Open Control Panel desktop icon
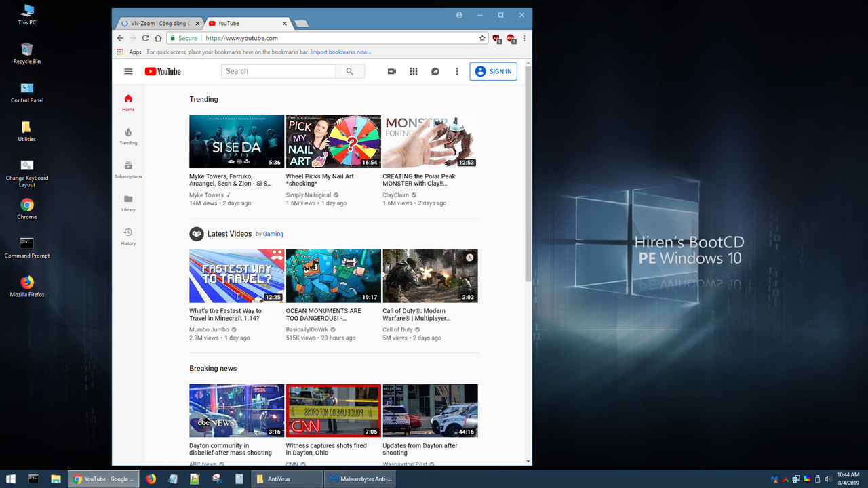Screen dimensions: 868x488 coord(27,92)
